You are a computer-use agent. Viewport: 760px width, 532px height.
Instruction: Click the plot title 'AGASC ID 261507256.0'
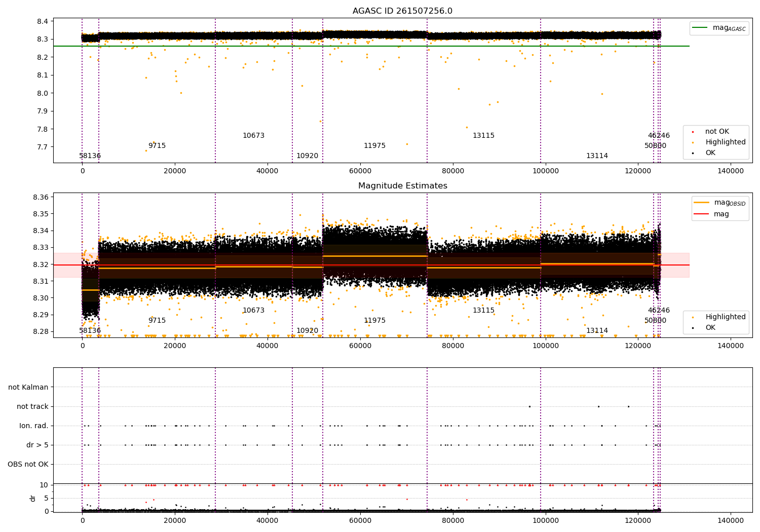402,11
